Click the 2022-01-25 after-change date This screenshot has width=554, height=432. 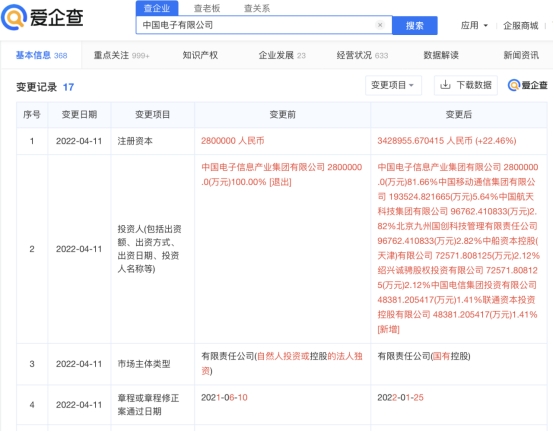tap(400, 397)
